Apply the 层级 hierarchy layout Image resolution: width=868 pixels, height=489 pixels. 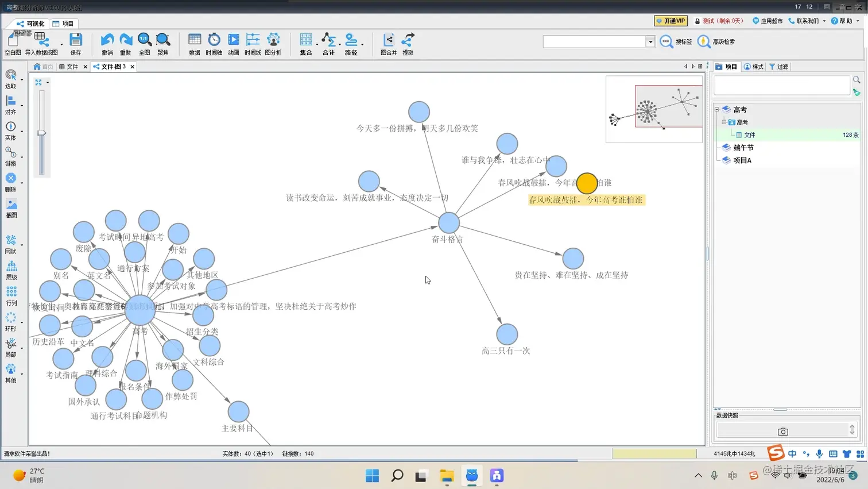point(11,270)
